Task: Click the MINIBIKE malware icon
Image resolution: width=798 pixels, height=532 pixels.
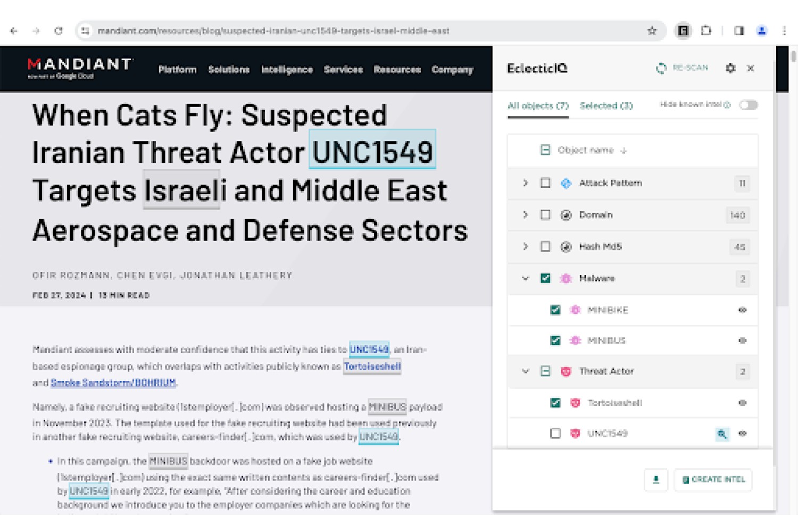Action: tap(575, 310)
